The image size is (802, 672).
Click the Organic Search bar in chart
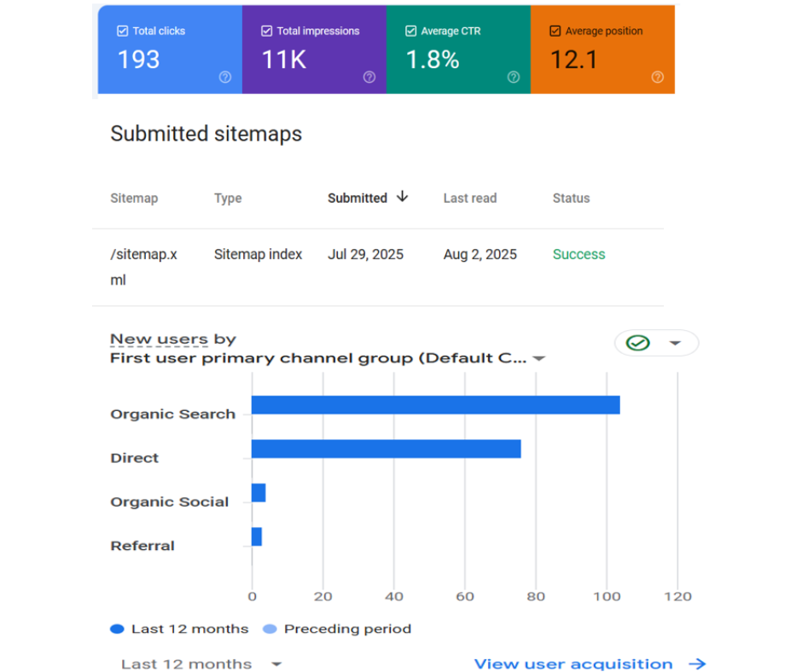pyautogui.click(x=435, y=405)
